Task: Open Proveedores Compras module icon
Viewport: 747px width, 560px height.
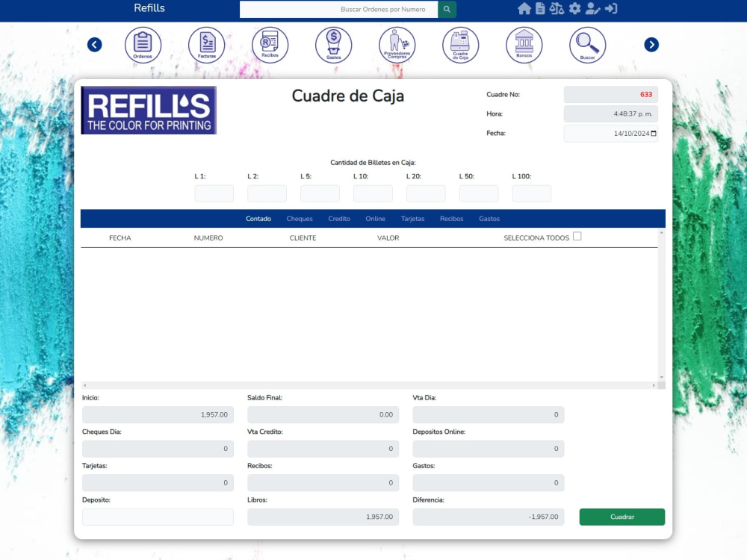Action: coord(397,45)
